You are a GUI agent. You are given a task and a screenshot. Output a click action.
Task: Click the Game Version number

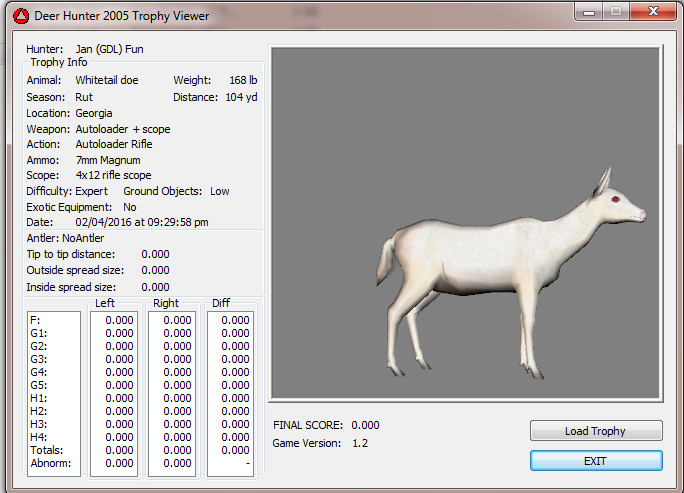tap(360, 443)
